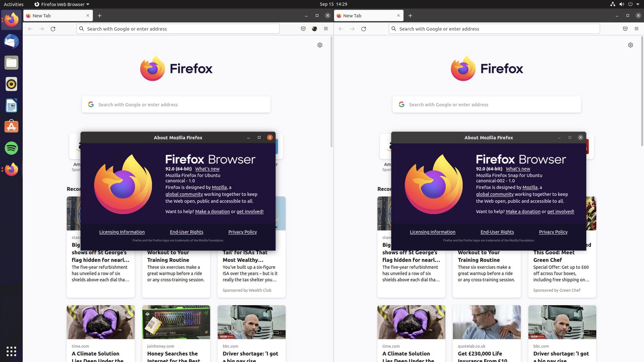Open Ubuntu Software from the dock
Viewport: 644px width, 362px height.
[x=11, y=127]
